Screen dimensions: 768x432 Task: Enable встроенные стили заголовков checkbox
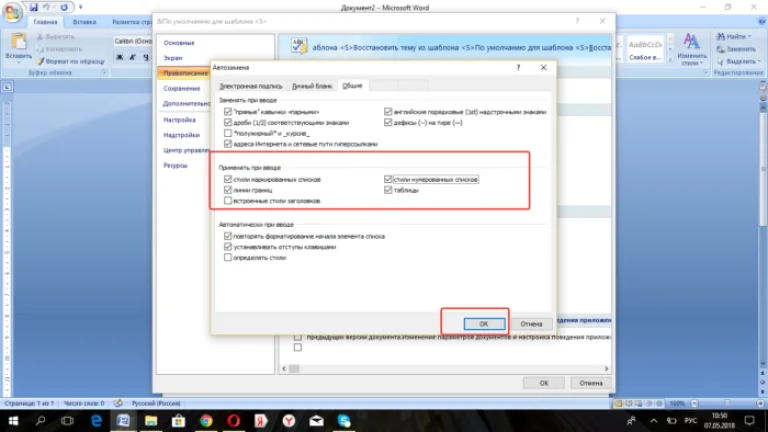click(228, 201)
